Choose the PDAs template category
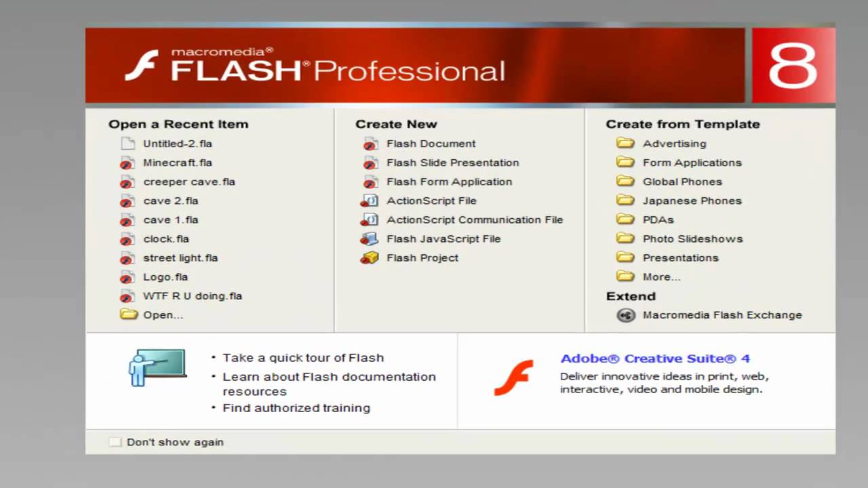 (658, 220)
